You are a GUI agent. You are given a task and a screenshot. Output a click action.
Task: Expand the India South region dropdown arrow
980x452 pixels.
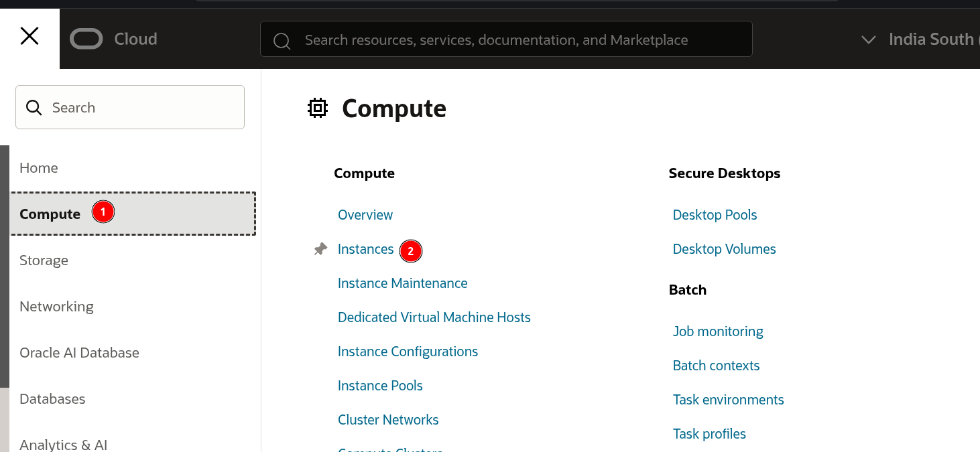(x=868, y=40)
